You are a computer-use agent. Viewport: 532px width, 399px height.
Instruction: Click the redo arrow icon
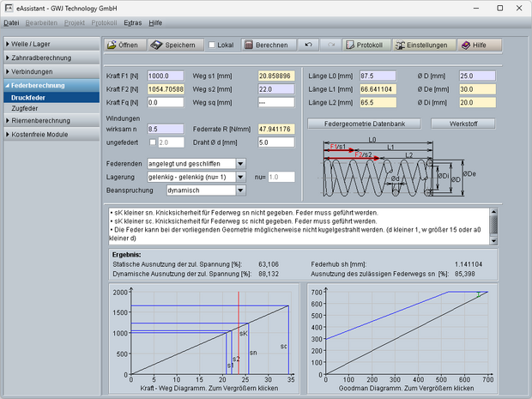point(330,45)
